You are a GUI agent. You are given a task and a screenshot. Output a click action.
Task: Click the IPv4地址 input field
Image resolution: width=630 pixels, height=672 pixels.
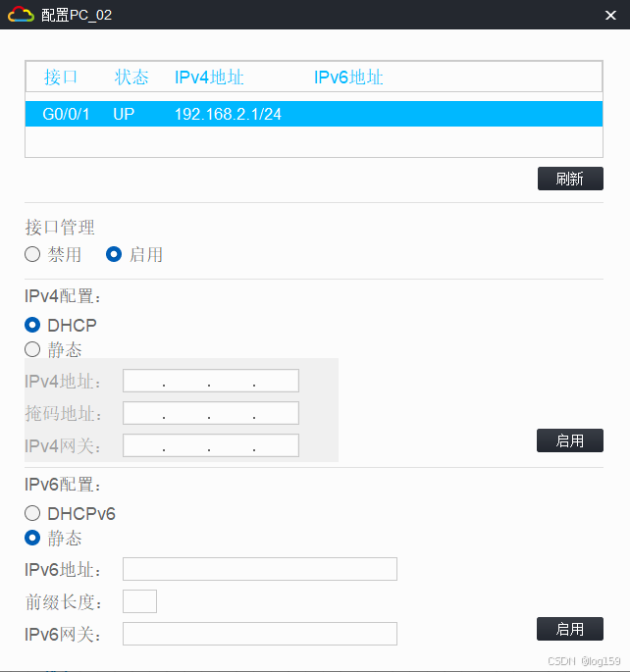[x=211, y=381]
